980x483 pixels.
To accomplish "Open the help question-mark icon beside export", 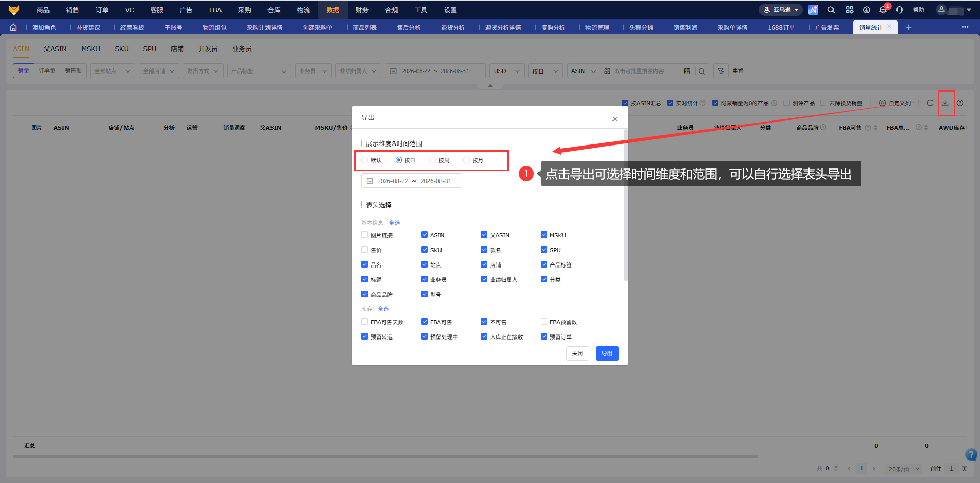I will [x=960, y=103].
